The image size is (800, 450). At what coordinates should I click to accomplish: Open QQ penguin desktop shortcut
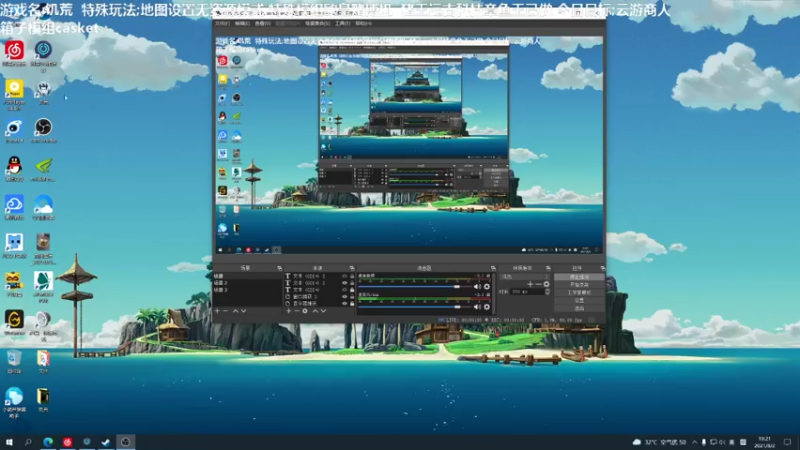[x=14, y=168]
